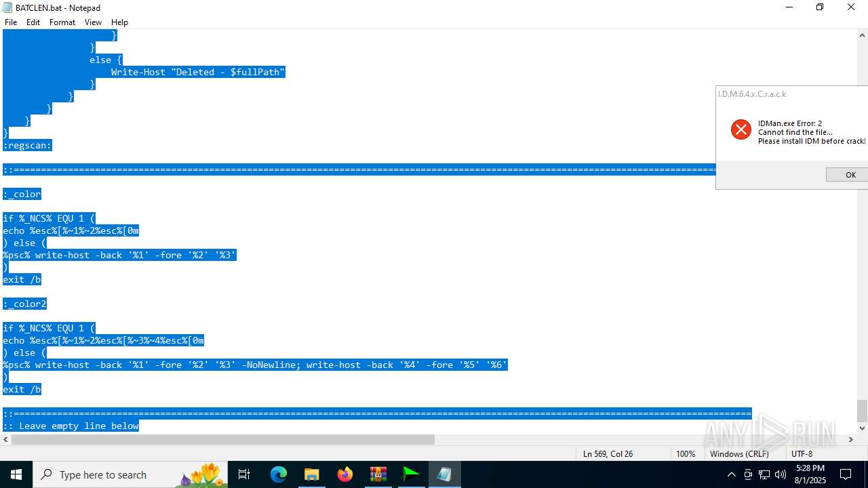Open the Format menu

[62, 22]
